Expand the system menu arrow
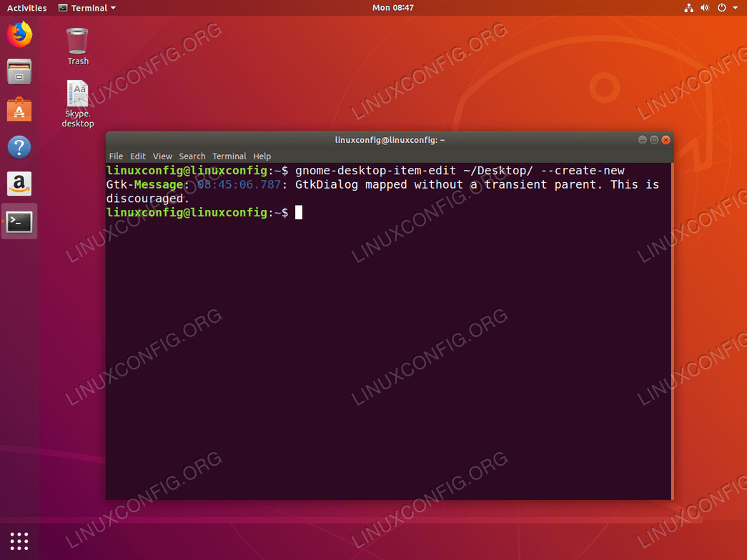Screen dimensions: 747x560 click(x=735, y=8)
